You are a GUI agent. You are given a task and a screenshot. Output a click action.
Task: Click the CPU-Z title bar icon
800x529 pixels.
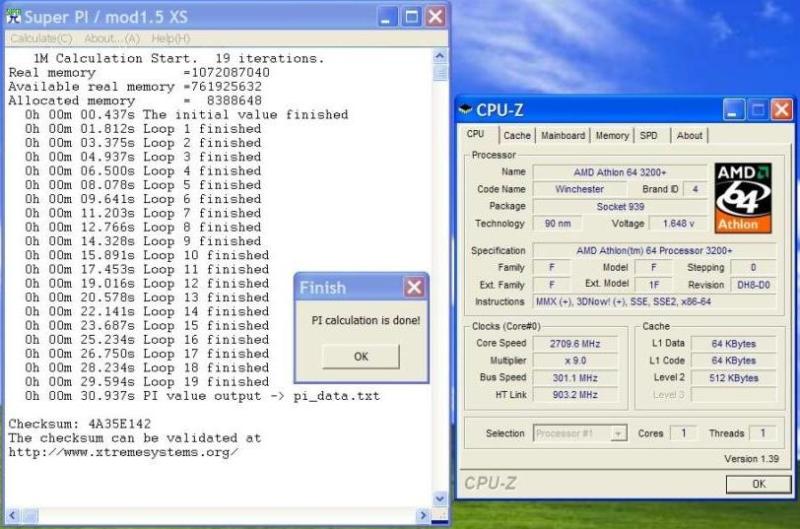(x=466, y=109)
